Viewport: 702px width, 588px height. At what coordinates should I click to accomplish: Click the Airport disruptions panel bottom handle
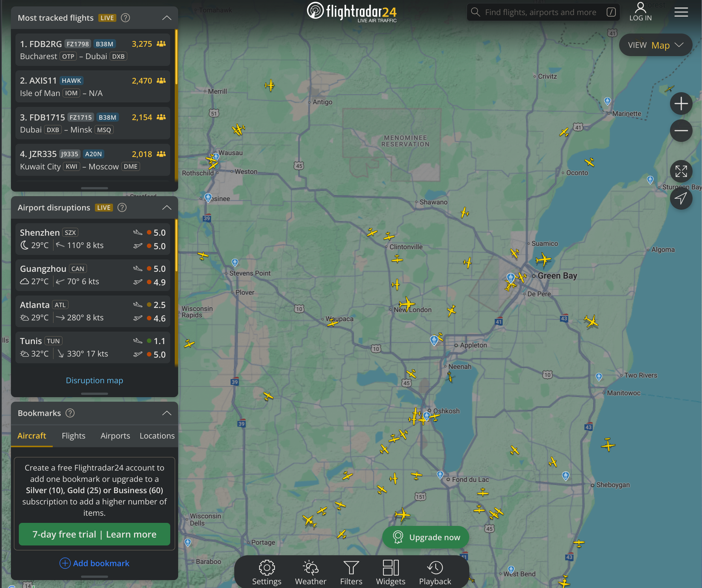(95, 393)
